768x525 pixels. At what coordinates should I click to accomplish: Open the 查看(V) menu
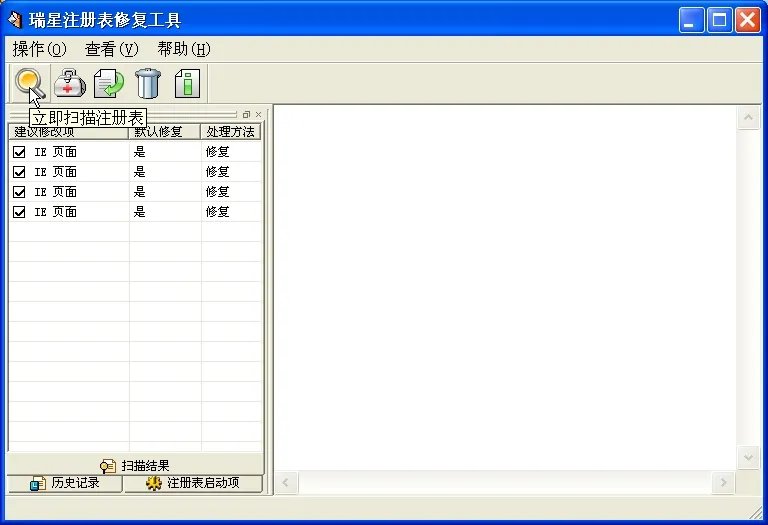click(112, 49)
